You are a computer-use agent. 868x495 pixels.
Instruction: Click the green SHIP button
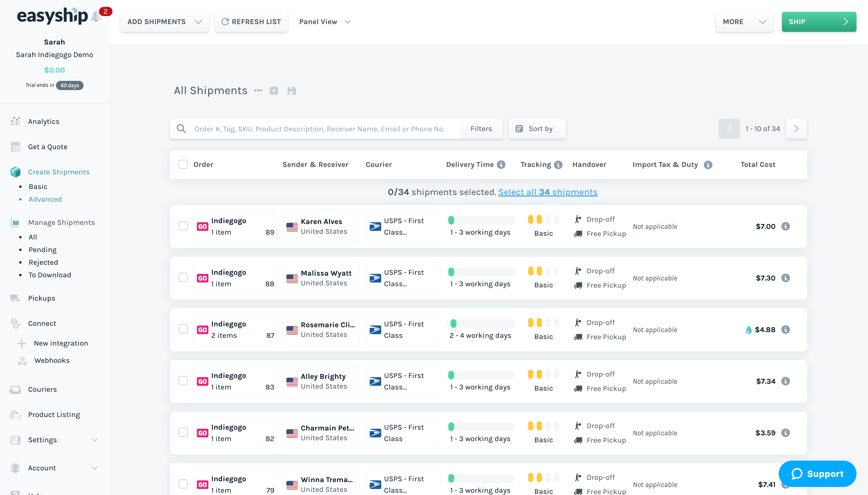[x=819, y=22]
